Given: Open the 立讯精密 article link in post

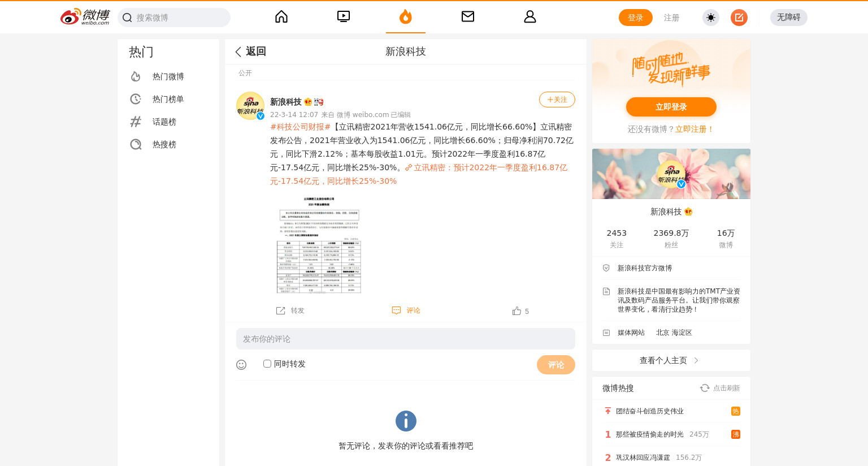Looking at the screenshot, I should 419,174.
